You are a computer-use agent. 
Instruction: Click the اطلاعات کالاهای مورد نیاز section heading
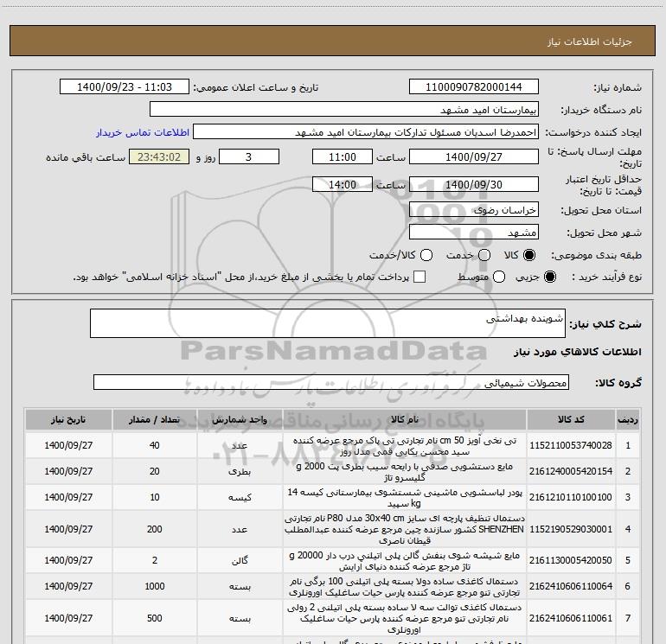tap(578, 352)
